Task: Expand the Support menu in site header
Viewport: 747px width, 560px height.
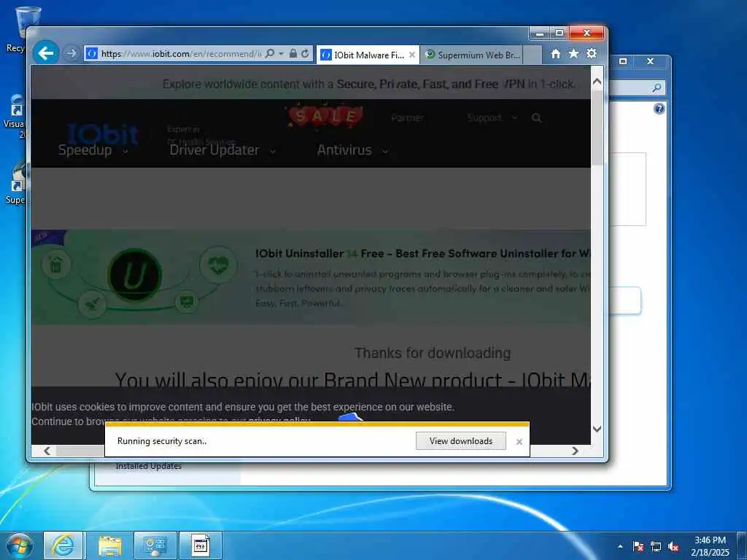Action: coord(492,117)
